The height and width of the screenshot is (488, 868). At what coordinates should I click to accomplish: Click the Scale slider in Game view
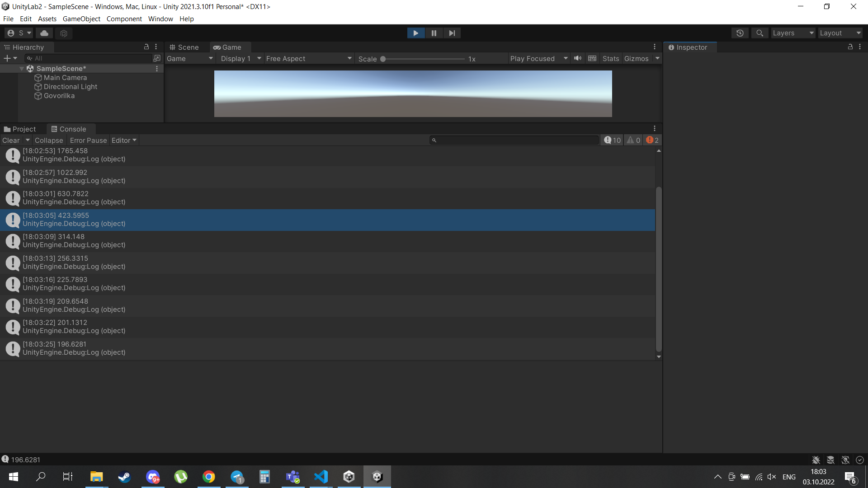(423, 59)
